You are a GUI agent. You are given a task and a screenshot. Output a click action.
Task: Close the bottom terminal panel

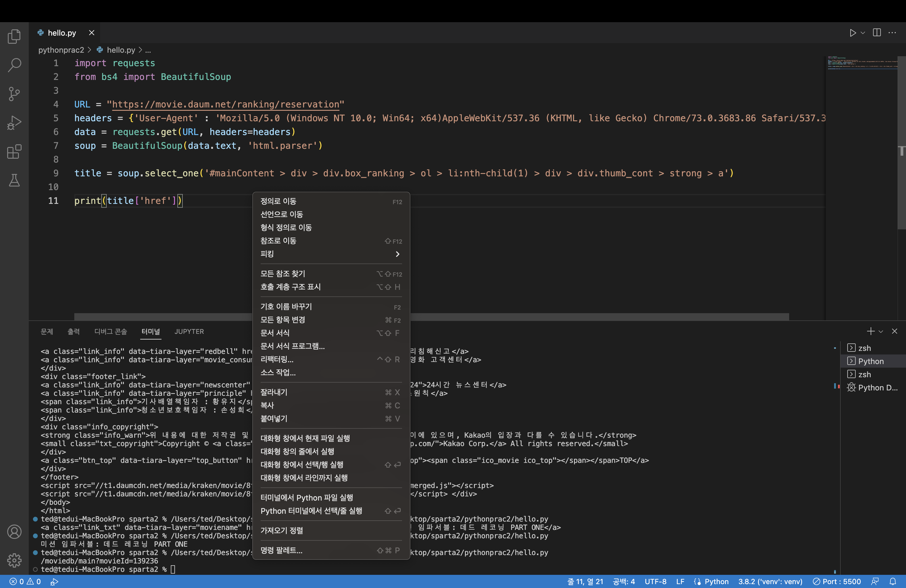[895, 331]
